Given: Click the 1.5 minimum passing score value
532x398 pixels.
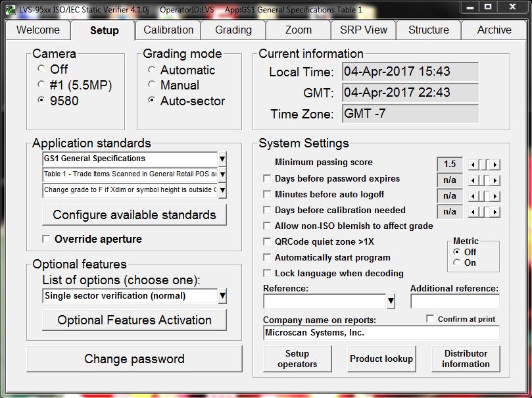Looking at the screenshot, I should (450, 164).
